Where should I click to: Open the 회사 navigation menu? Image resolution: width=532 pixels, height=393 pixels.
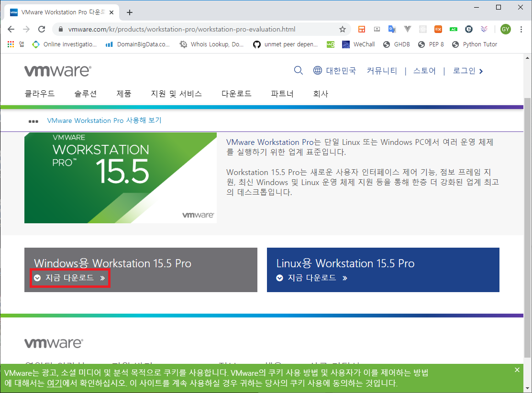pyautogui.click(x=321, y=94)
